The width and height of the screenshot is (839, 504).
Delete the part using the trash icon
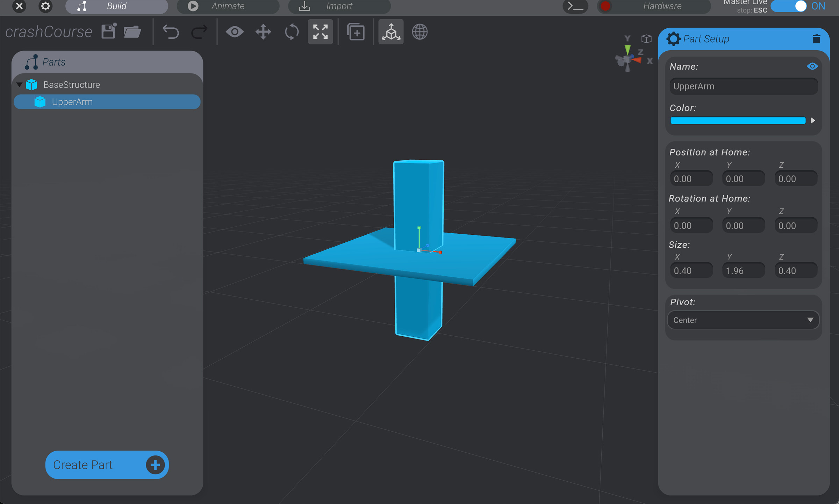[817, 39]
